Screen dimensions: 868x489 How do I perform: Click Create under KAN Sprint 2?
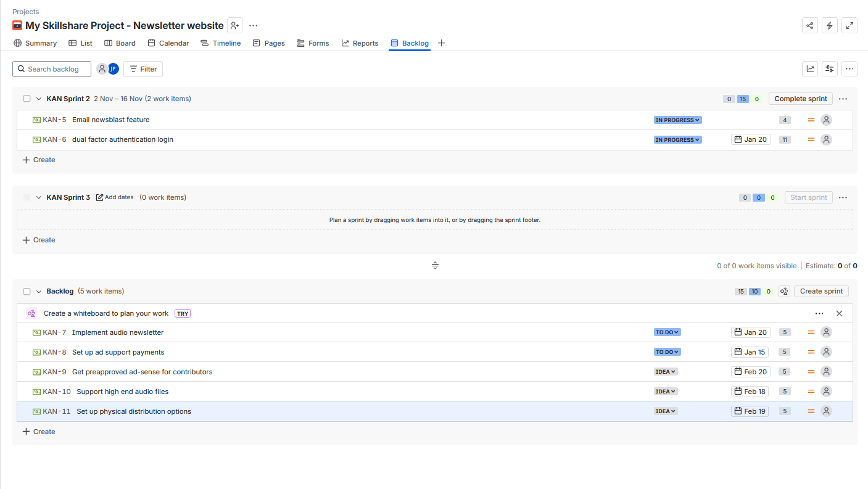click(39, 160)
